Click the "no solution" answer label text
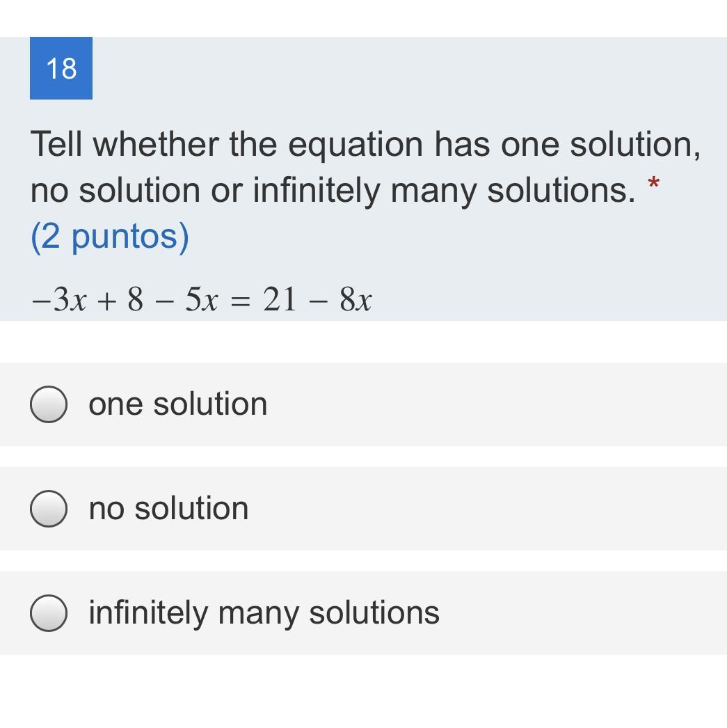Image resolution: width=727 pixels, height=728 pixels. point(168,509)
